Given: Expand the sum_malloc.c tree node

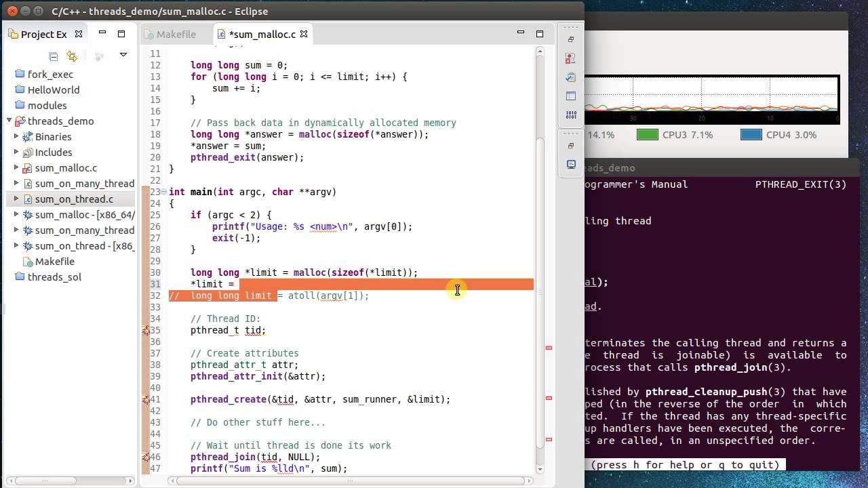Looking at the screenshot, I should (17, 167).
